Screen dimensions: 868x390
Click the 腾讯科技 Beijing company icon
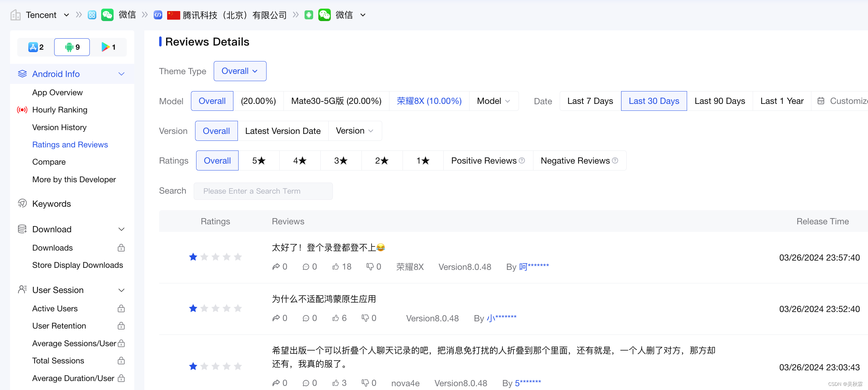point(157,14)
